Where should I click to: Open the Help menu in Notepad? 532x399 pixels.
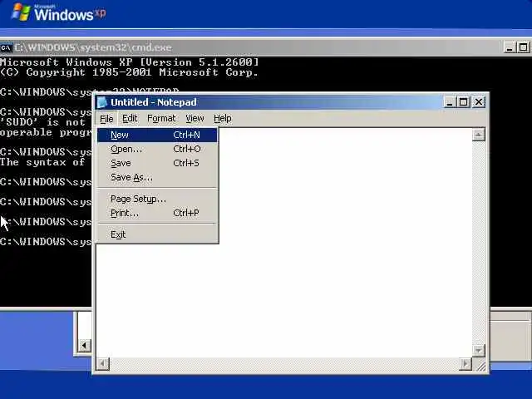pos(223,118)
